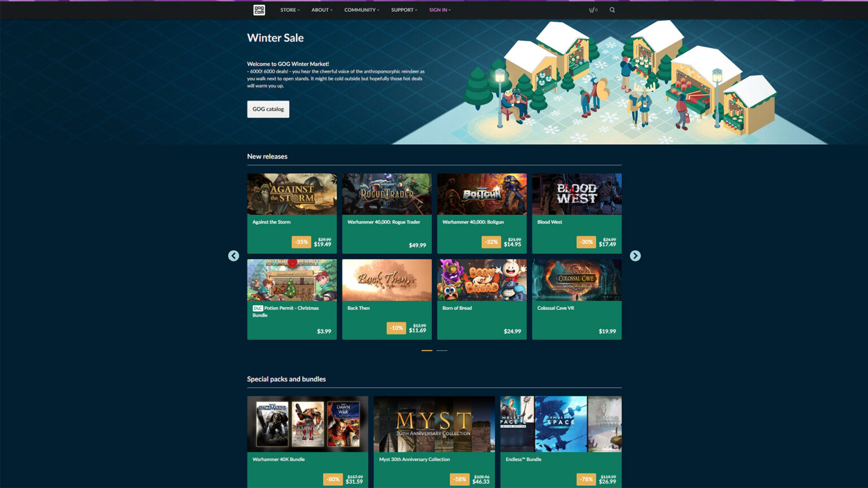
Task: Open the Colossal Cave VR thumbnail
Action: (576, 280)
